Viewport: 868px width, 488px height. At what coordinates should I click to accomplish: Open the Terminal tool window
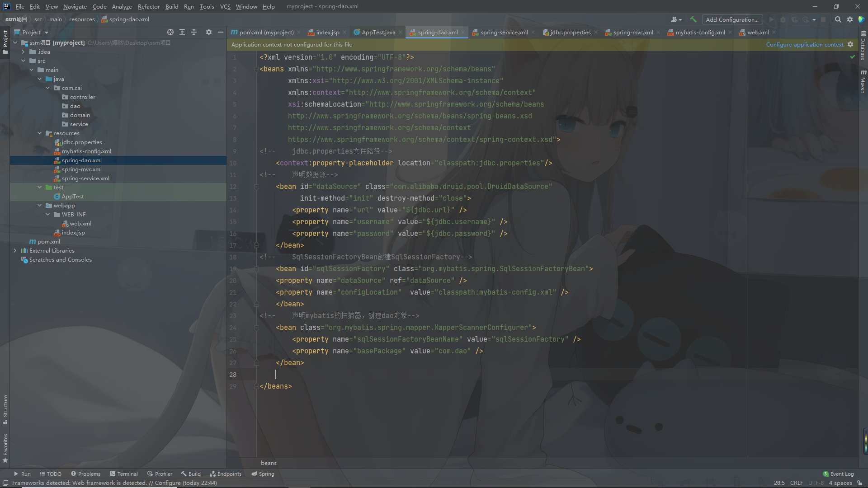[124, 474]
